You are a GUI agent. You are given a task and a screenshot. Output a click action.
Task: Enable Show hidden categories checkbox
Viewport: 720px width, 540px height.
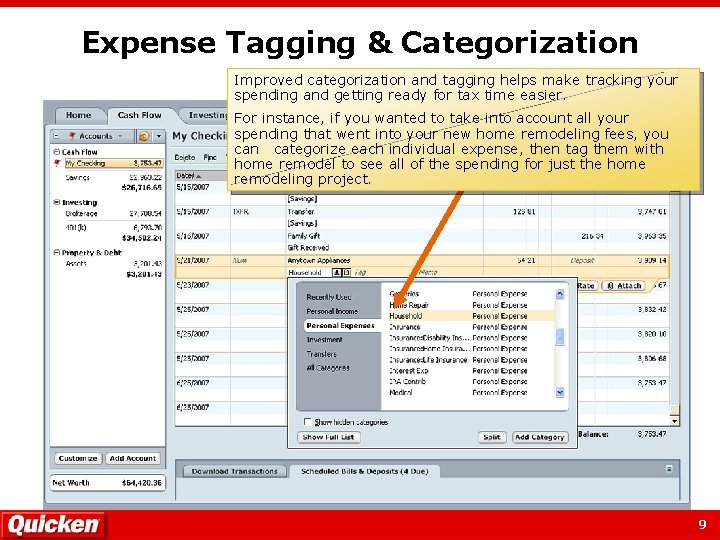pyautogui.click(x=308, y=422)
